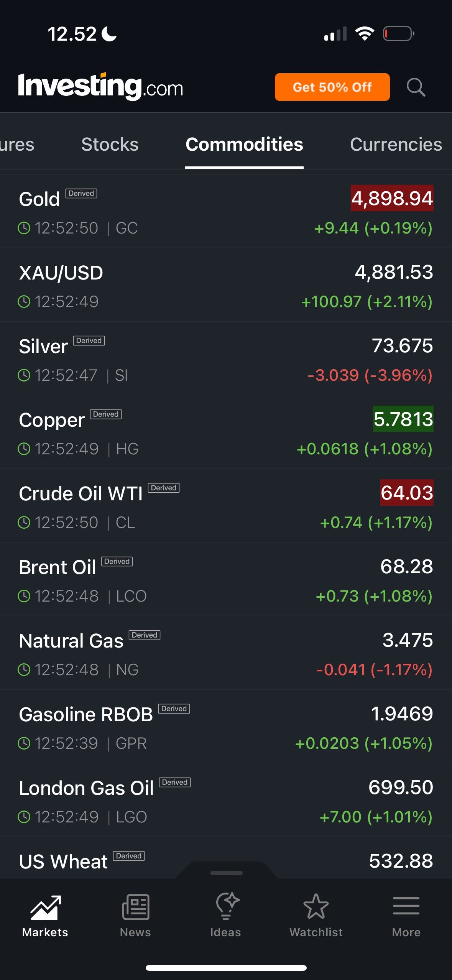The width and height of the screenshot is (452, 980).
Task: Open the Watchlist star icon
Action: pyautogui.click(x=316, y=907)
